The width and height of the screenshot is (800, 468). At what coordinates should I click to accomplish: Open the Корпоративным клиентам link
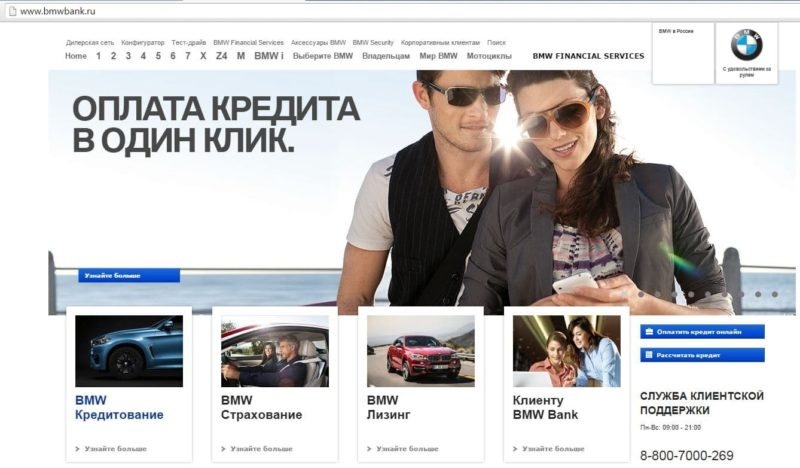point(440,43)
